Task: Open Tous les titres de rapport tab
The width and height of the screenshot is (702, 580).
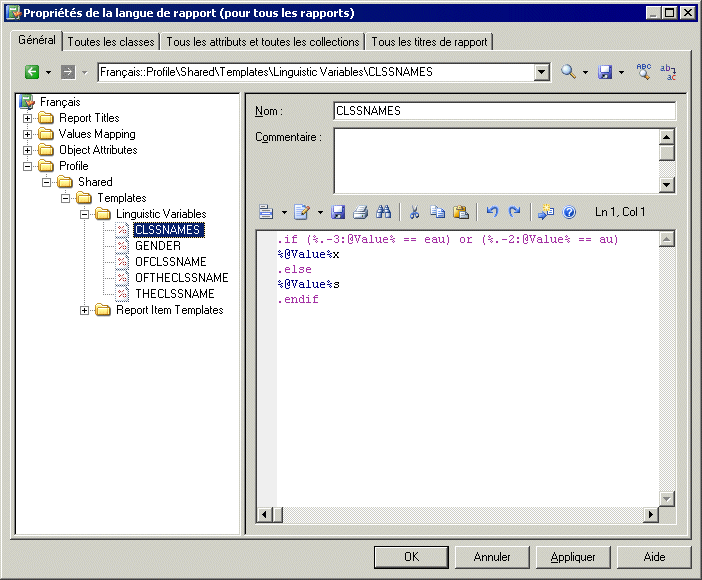Action: point(429,42)
